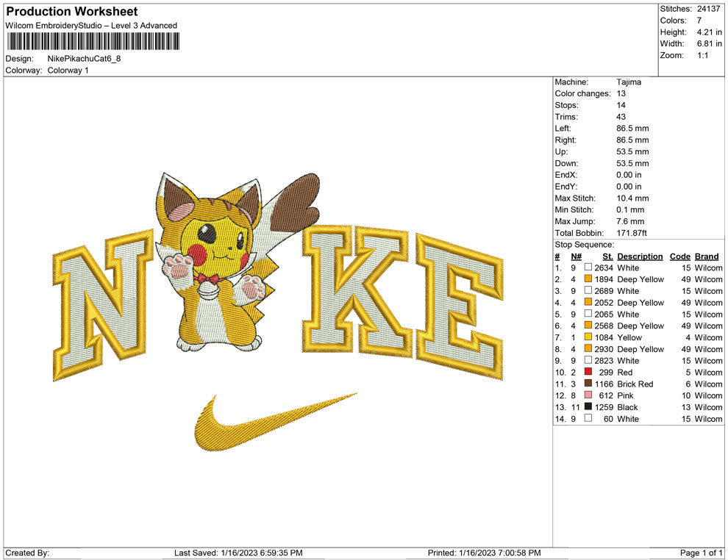Image resolution: width=728 pixels, height=560 pixels.
Task: Click 'Black' description in row 13
Action: click(627, 407)
